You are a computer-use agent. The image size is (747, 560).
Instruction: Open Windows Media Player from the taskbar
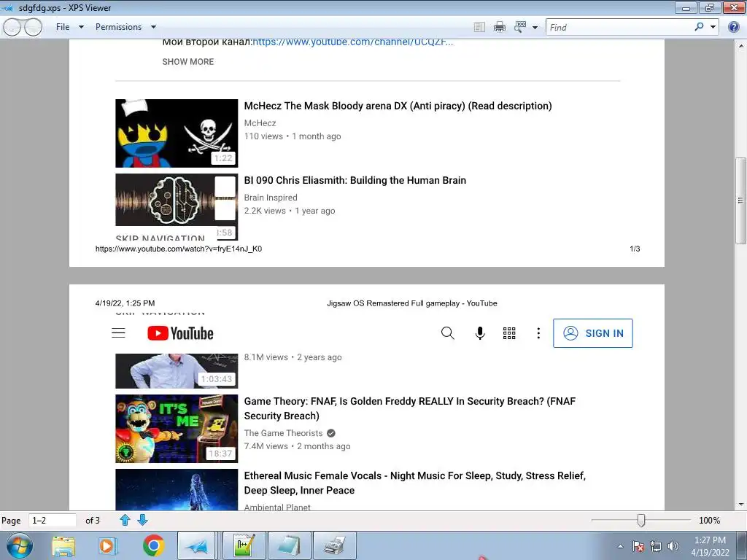pos(107,545)
